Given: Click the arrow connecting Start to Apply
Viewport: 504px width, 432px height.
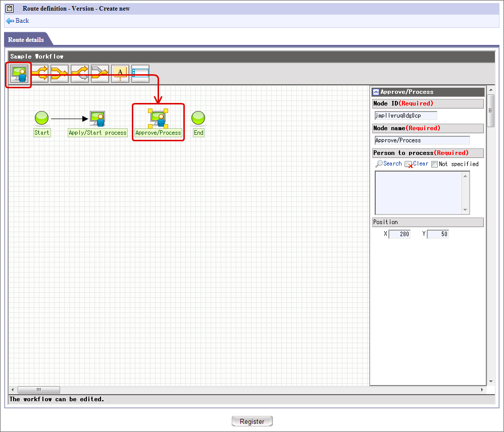Looking at the screenshot, I should (x=69, y=119).
